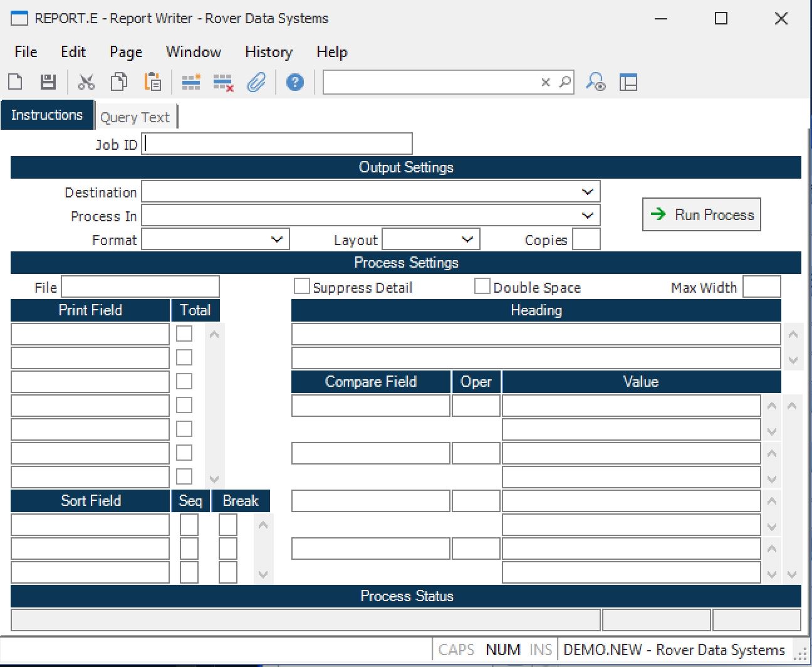
Task: Click the Paste clipboard icon
Action: pos(152,82)
